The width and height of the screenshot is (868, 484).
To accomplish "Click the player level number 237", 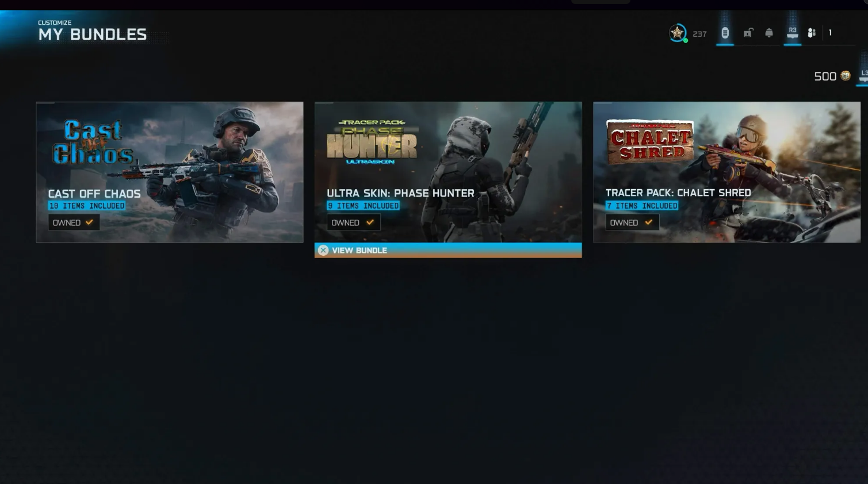I will (x=699, y=34).
